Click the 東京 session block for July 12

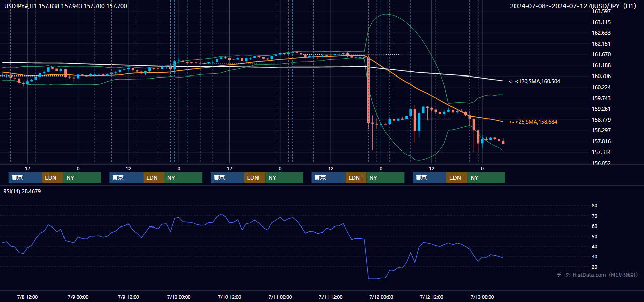point(429,178)
